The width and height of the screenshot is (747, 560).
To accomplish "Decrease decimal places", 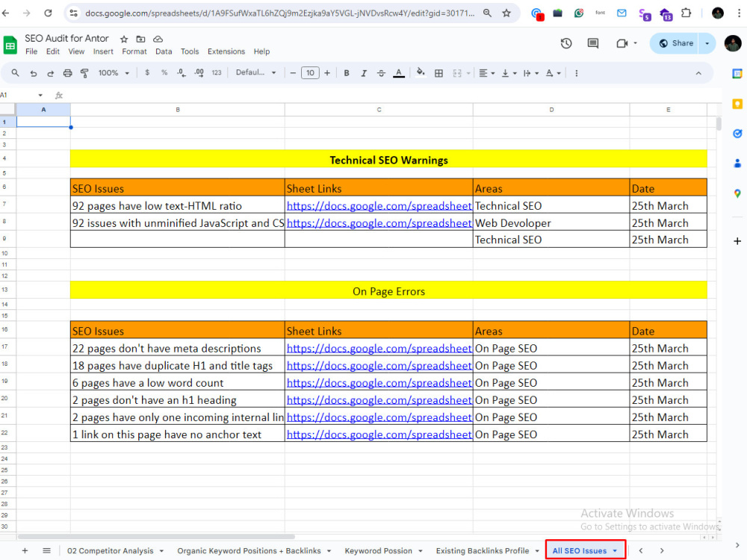I will 182,73.
